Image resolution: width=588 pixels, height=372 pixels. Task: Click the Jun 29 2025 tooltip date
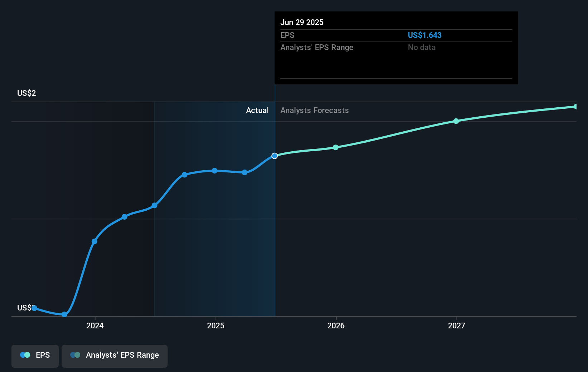tap(302, 23)
